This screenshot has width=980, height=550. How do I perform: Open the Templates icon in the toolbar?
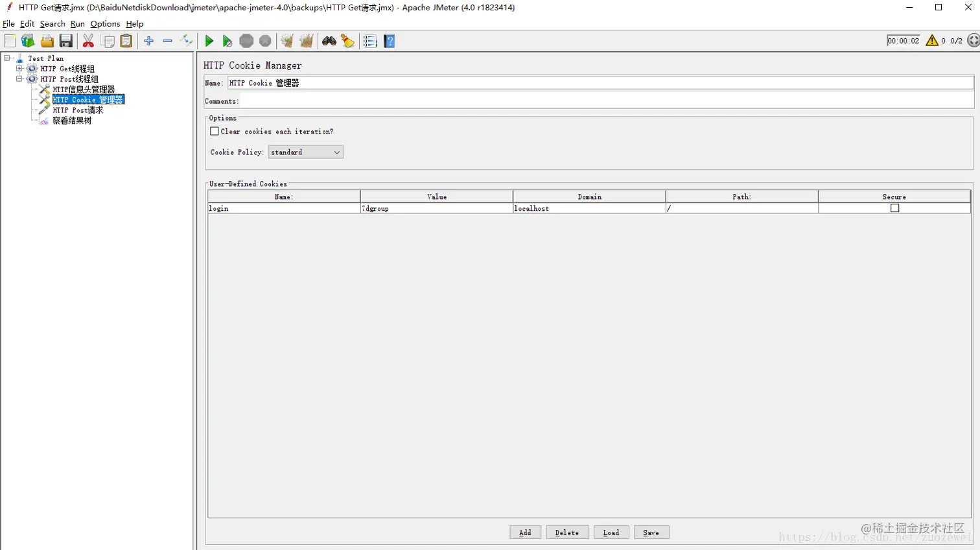(x=28, y=41)
